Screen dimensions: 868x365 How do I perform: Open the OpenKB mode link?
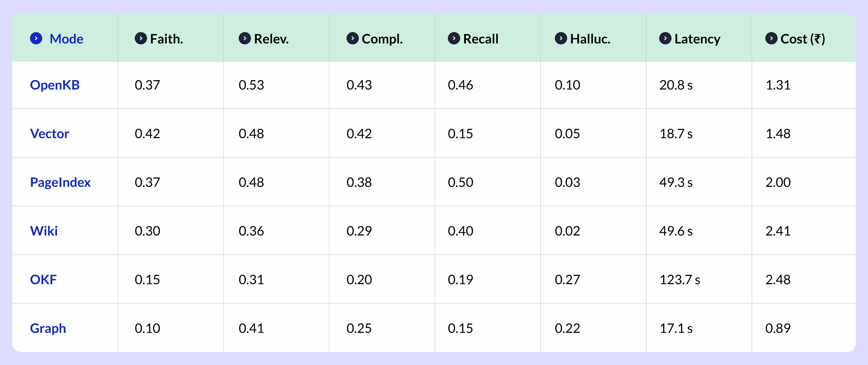(55, 85)
